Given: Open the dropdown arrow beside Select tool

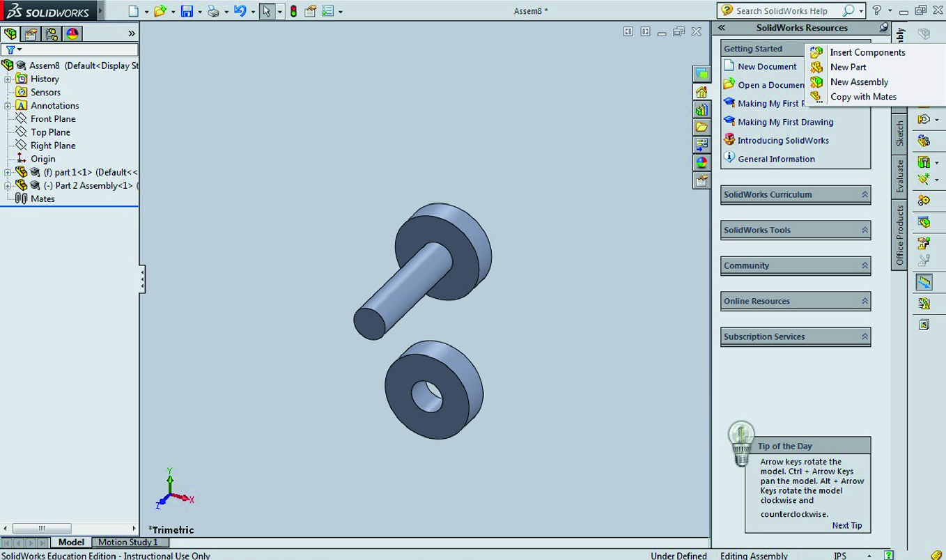Looking at the screenshot, I should tap(280, 12).
